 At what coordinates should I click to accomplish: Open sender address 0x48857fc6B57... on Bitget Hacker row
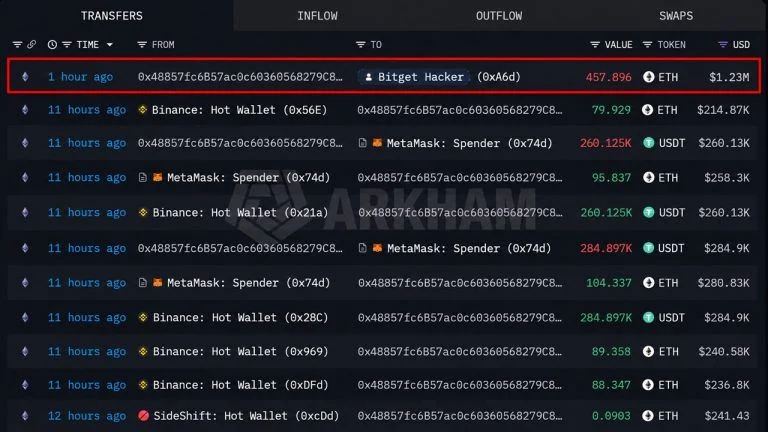pos(240,77)
